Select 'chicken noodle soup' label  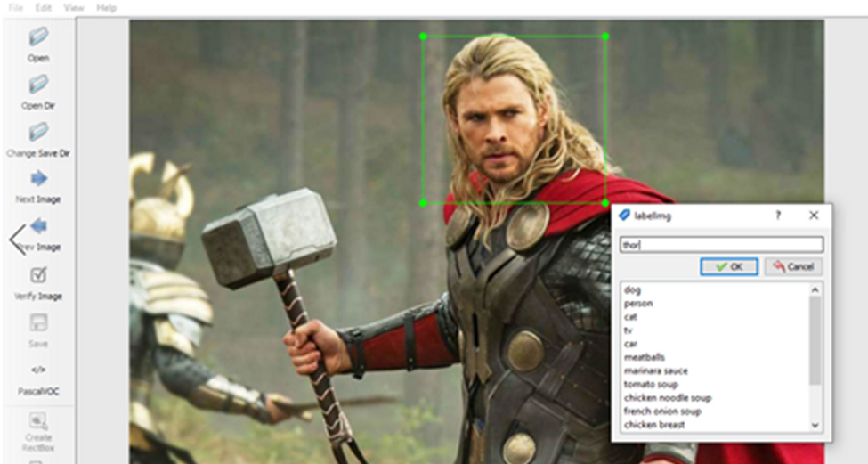pos(668,397)
